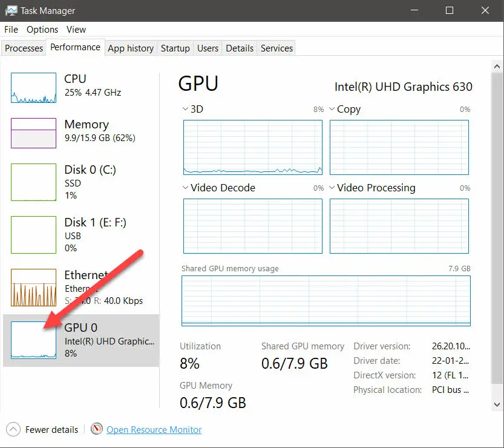Click the Utilization '8%' value
Screen dimensions: 504x448
189,364
